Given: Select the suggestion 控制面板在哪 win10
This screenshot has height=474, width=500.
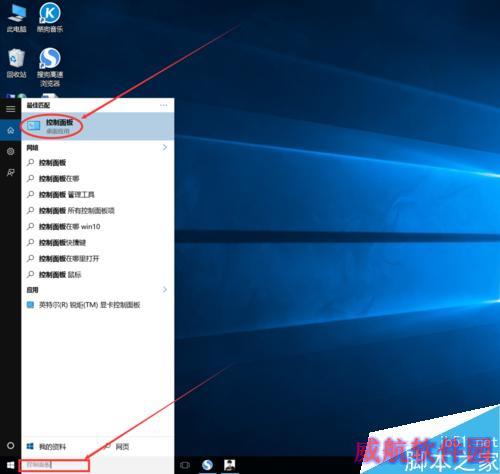Looking at the screenshot, I should (98, 226).
